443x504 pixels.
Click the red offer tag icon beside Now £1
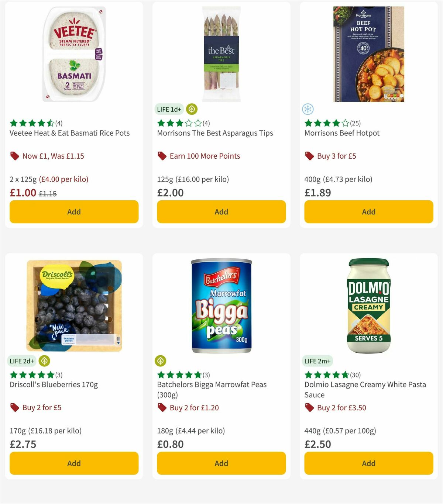click(x=14, y=156)
